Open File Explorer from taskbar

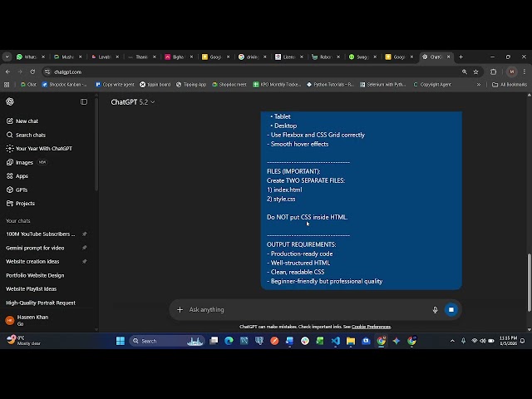click(x=351, y=341)
